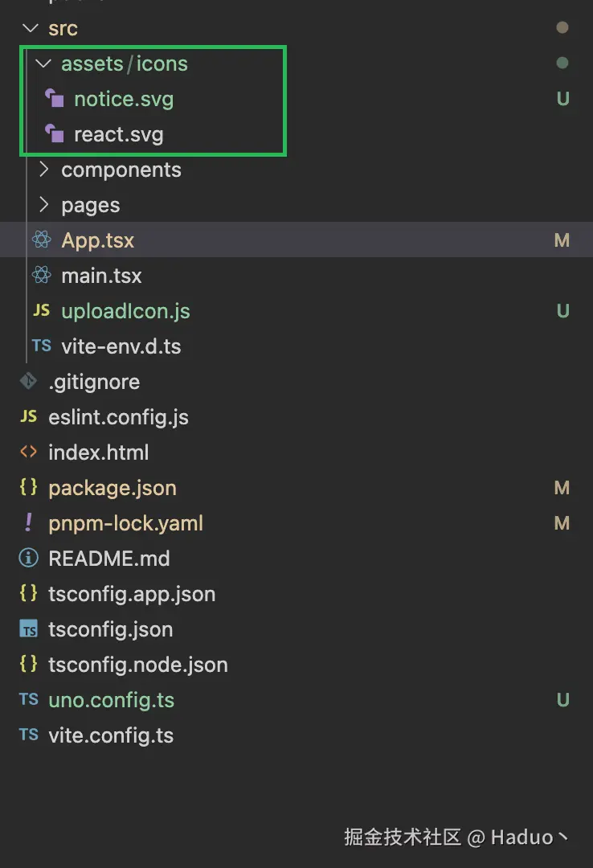Select the eslint.config.js file
593x868 pixels.
(x=118, y=417)
